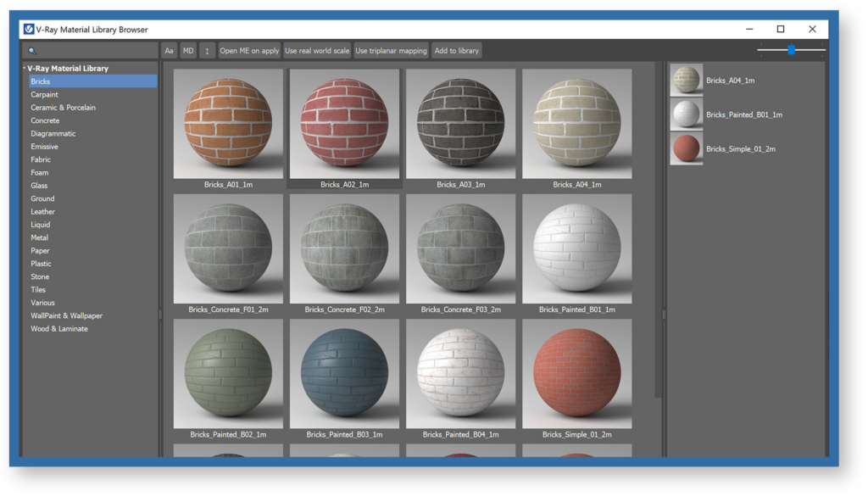This screenshot has height=502, width=868.
Task: Open the Concrete category
Action: pyautogui.click(x=45, y=120)
